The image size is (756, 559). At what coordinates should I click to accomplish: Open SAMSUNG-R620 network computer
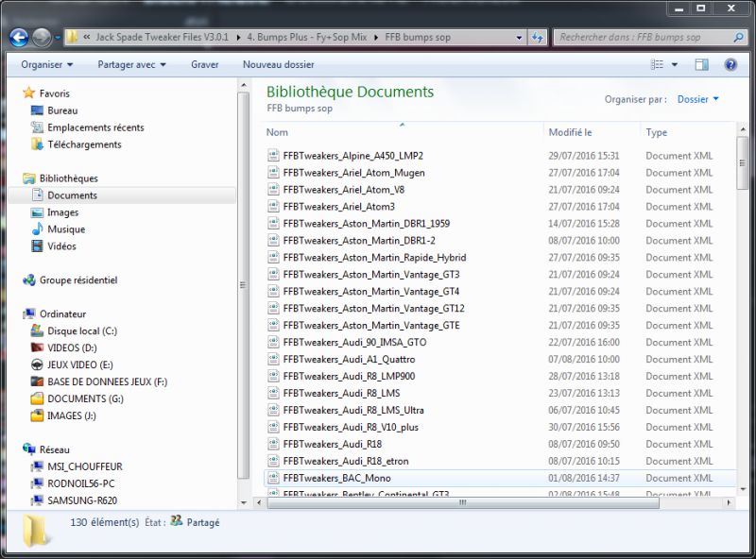point(82,500)
